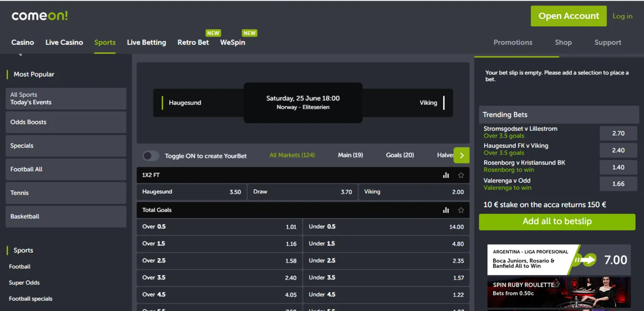
Task: Open Odds Boosts in sidebar
Action: [x=66, y=122]
